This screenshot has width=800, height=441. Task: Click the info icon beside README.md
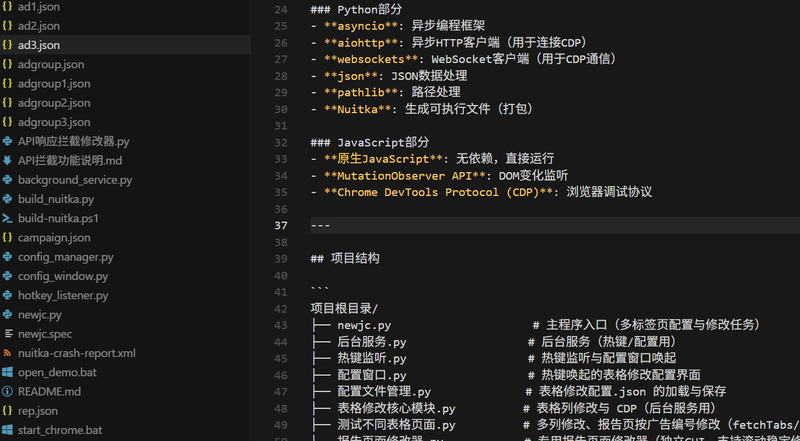[x=7, y=392]
